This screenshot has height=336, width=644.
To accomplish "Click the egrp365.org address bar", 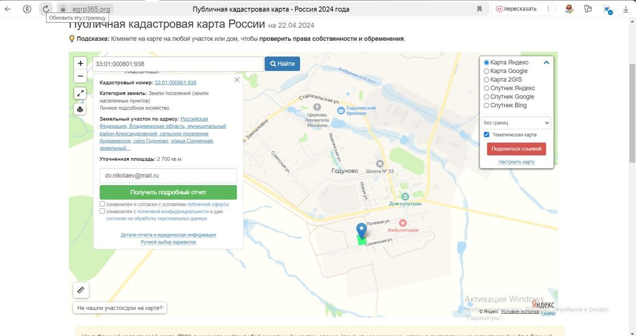I will click(x=91, y=9).
